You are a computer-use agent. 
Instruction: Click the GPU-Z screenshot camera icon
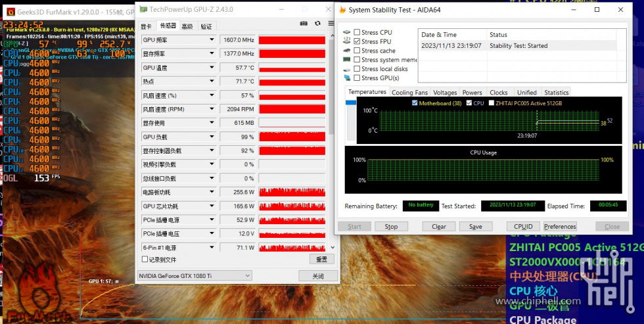(x=304, y=24)
